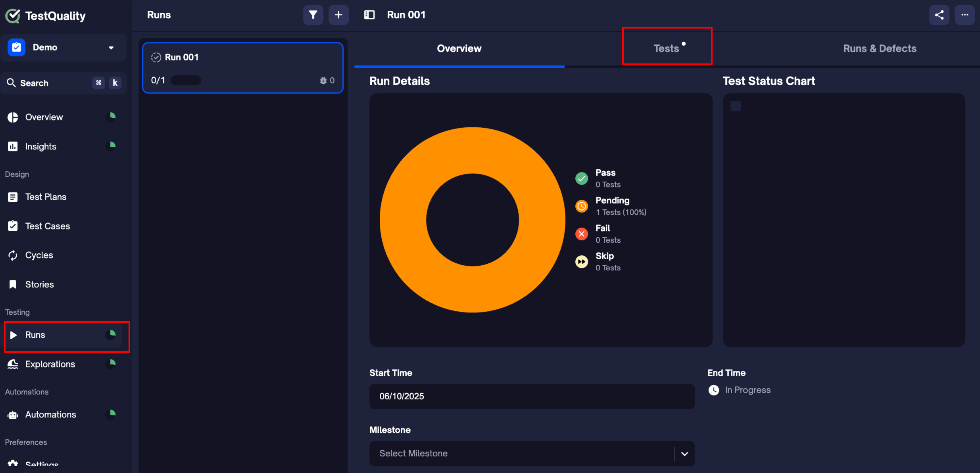This screenshot has height=473, width=980.
Task: Open the Search box in sidebar
Action: pyautogui.click(x=63, y=83)
